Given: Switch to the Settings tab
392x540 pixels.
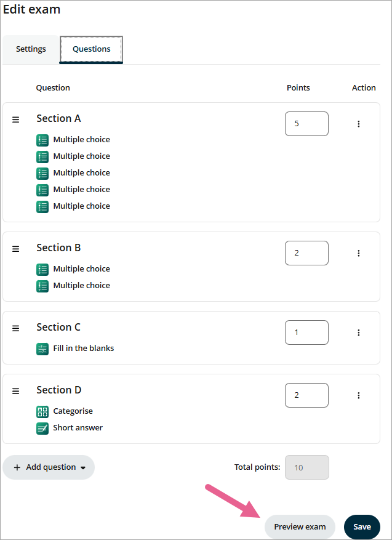Looking at the screenshot, I should pyautogui.click(x=31, y=49).
